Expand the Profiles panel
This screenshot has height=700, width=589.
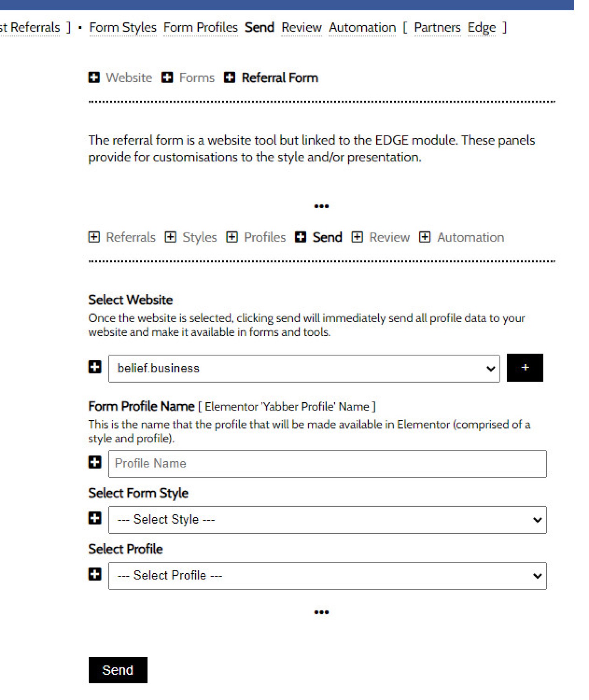coord(256,237)
